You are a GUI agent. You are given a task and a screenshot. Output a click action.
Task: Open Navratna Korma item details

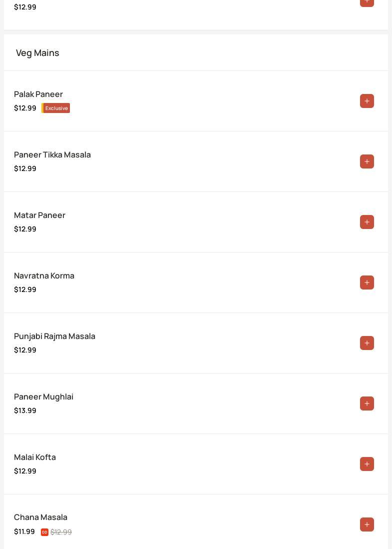pos(44,276)
